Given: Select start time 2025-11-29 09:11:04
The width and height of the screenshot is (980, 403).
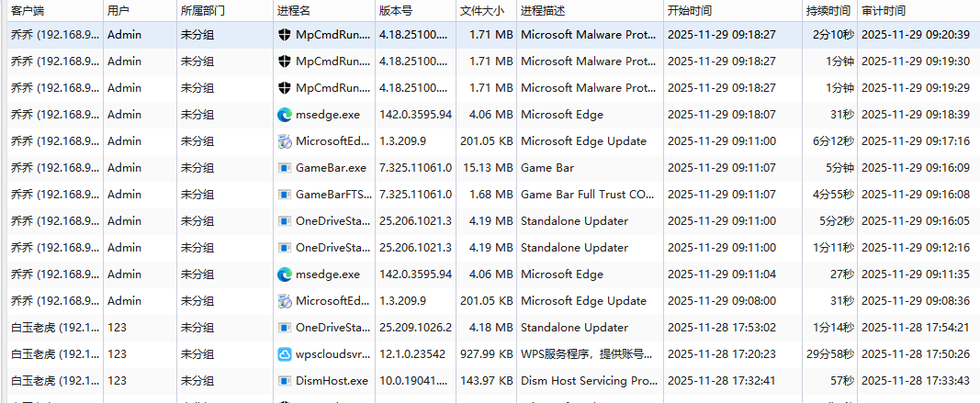Looking at the screenshot, I should point(722,274).
